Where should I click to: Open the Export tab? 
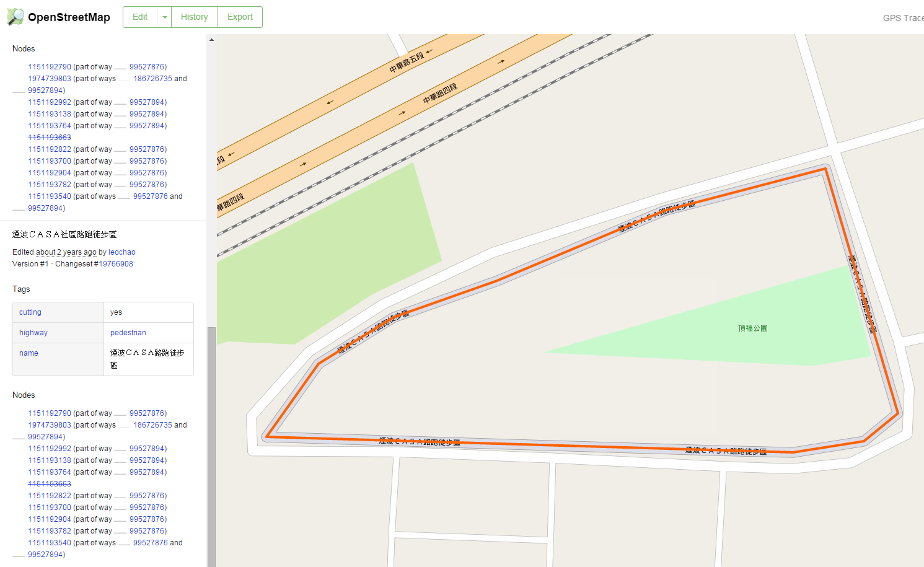pos(240,17)
